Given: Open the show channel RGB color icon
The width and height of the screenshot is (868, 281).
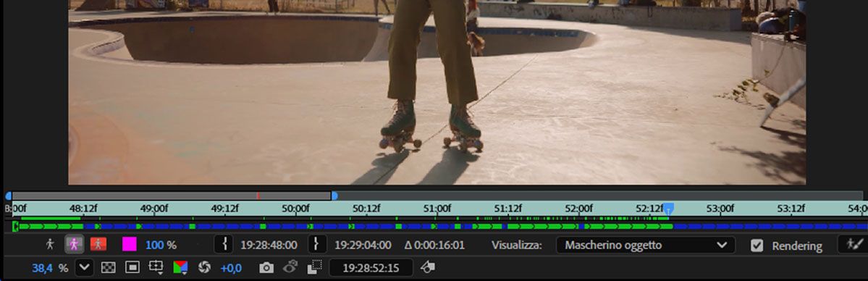Looking at the screenshot, I should pyautogui.click(x=180, y=268).
